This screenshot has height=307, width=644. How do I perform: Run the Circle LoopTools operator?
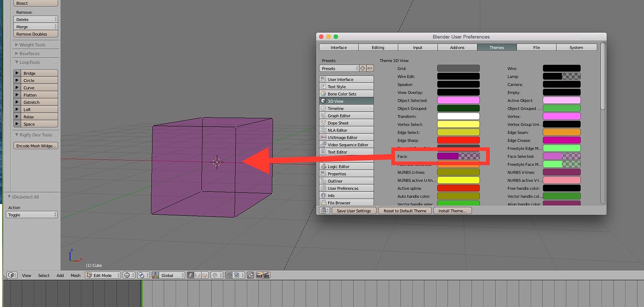click(x=40, y=80)
